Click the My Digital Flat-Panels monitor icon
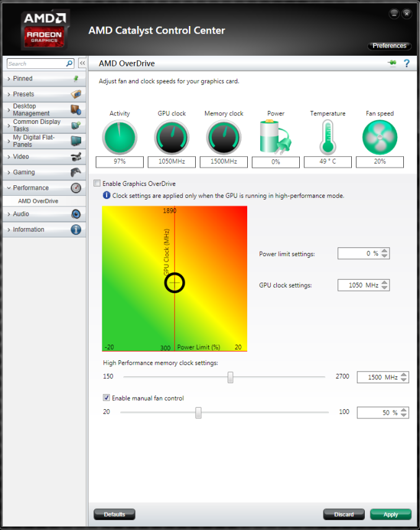 pyautogui.click(x=76, y=141)
